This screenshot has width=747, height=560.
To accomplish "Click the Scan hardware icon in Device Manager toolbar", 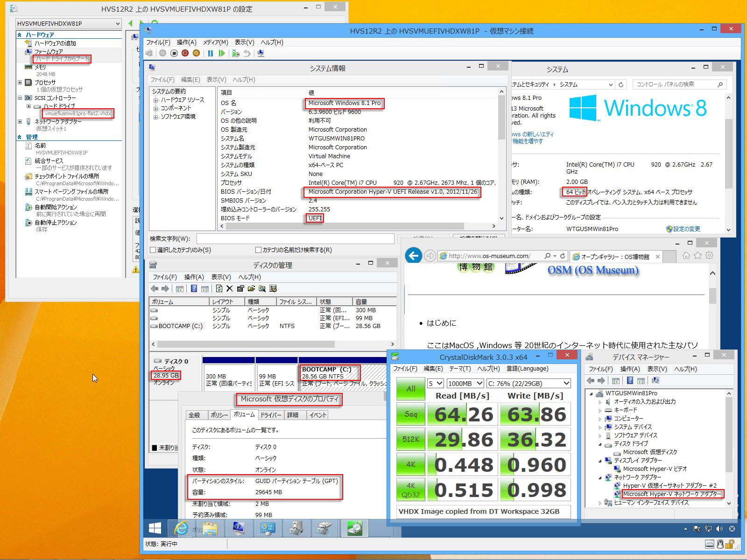I will pos(655,380).
